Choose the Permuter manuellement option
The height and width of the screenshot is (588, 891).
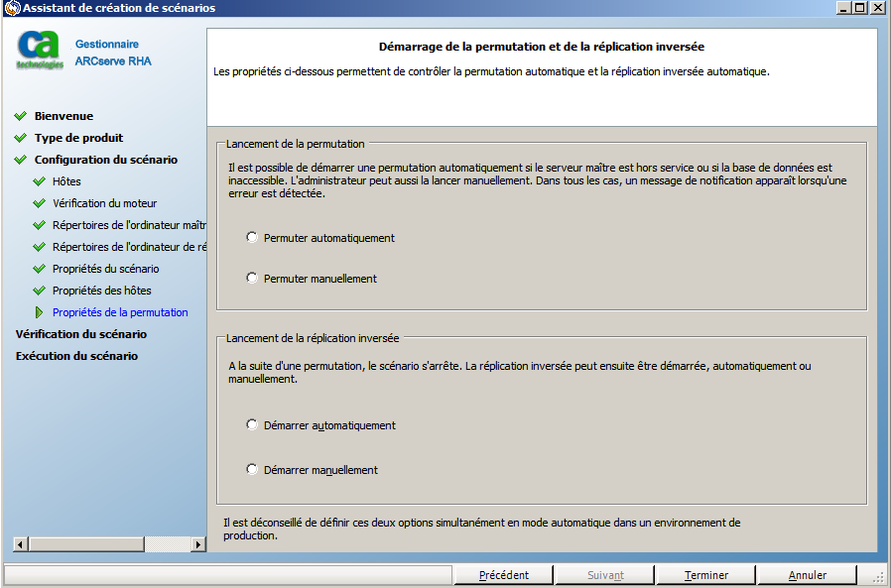click(x=252, y=278)
